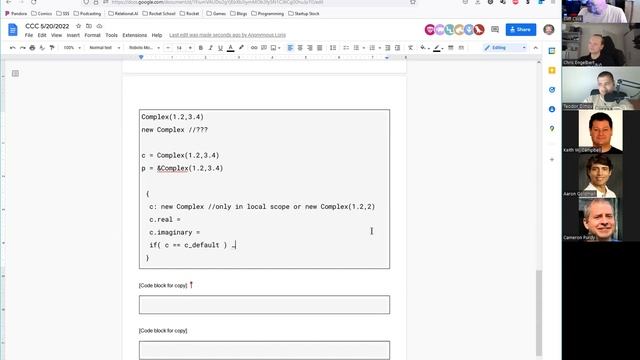Open the Roboto Mono font dropdown
Image resolution: width=640 pixels, height=360 pixels.
tap(144, 48)
